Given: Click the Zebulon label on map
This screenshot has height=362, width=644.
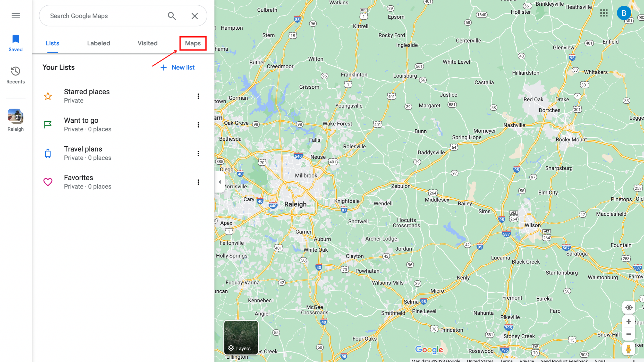Looking at the screenshot, I should click(x=401, y=186).
